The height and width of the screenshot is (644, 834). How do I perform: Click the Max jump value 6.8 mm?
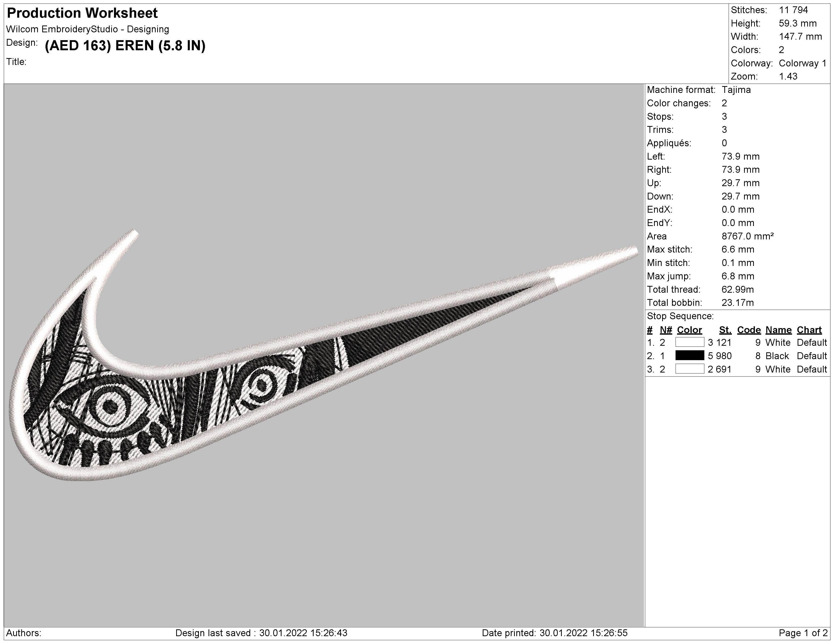pyautogui.click(x=738, y=276)
